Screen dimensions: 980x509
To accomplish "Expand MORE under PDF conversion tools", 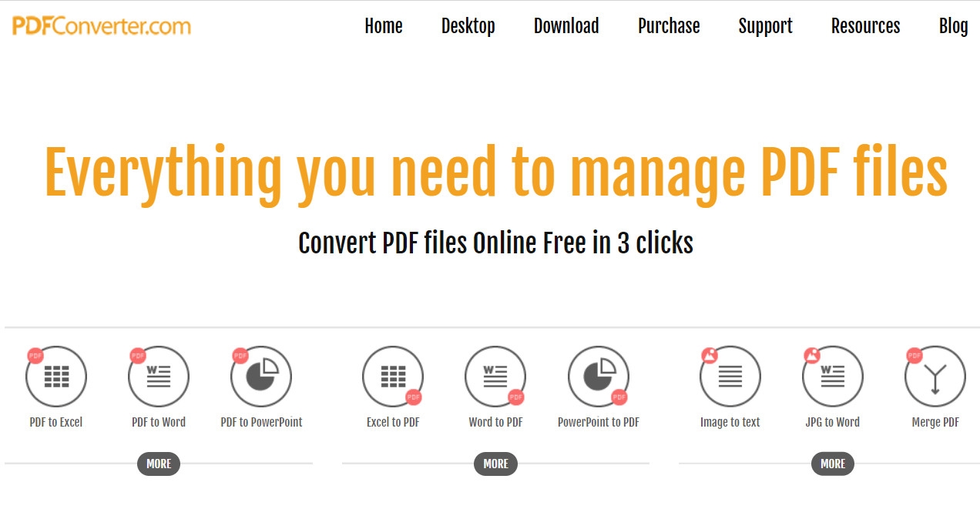I will point(159,464).
